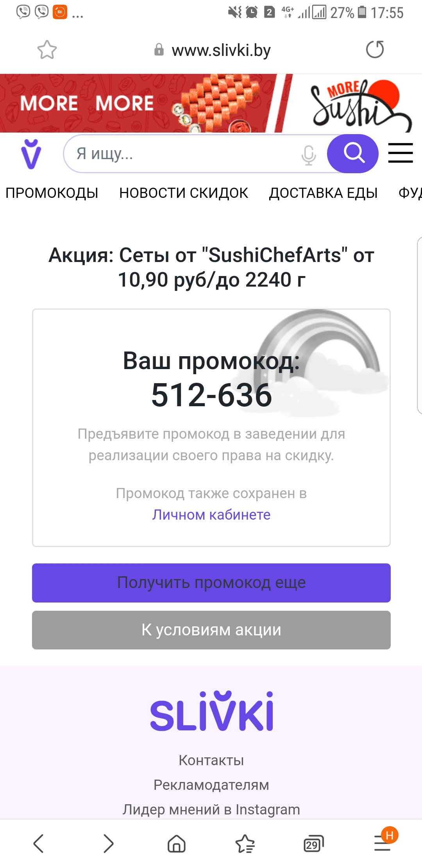422x868 pixels.
Task: Go back with browser back arrow
Action: click(38, 843)
